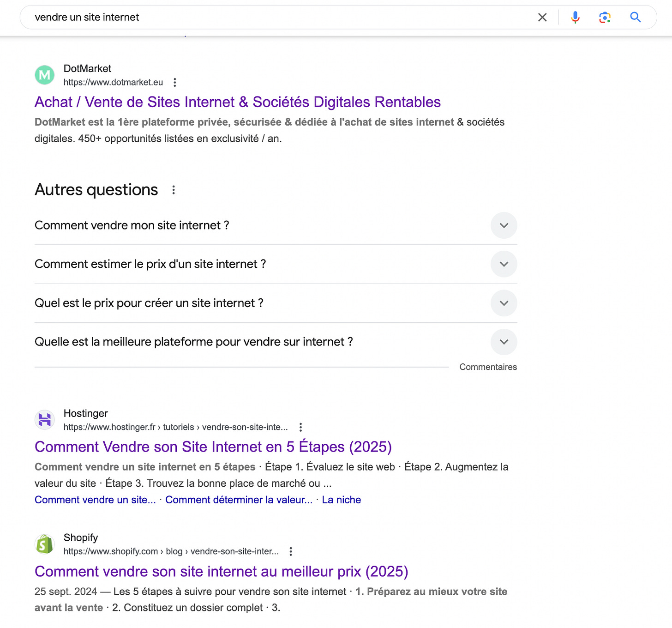
Task: Follow the "Comment vendre un site..." sitelink
Action: (95, 500)
